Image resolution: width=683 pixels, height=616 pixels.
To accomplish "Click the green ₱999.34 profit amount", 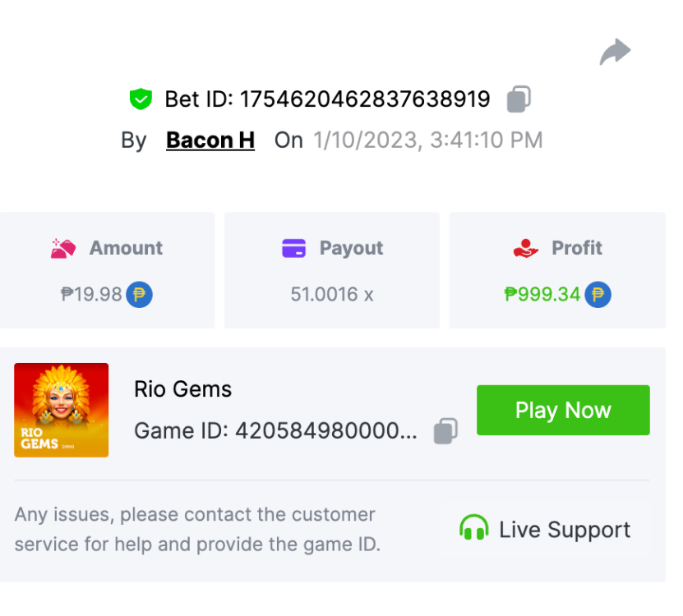I will point(542,294).
